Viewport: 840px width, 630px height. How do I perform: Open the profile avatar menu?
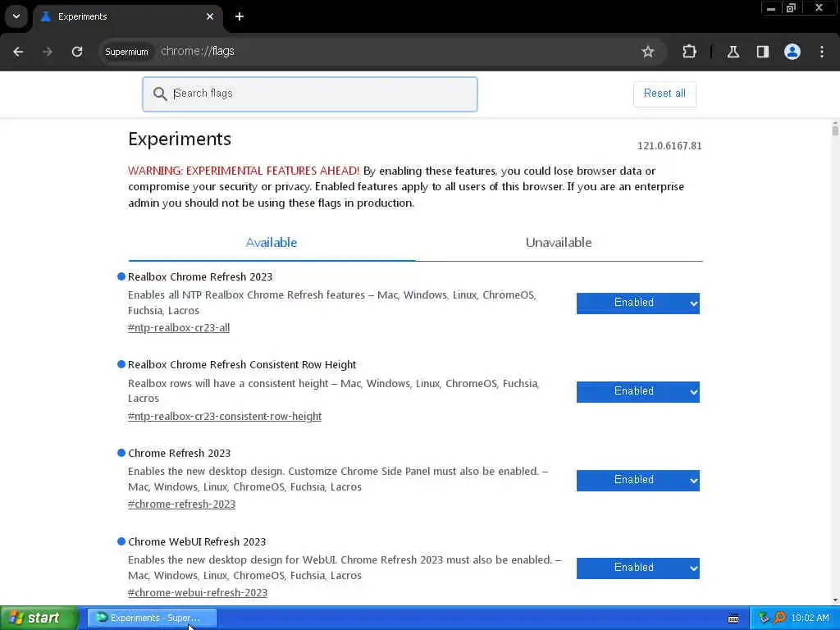click(792, 52)
